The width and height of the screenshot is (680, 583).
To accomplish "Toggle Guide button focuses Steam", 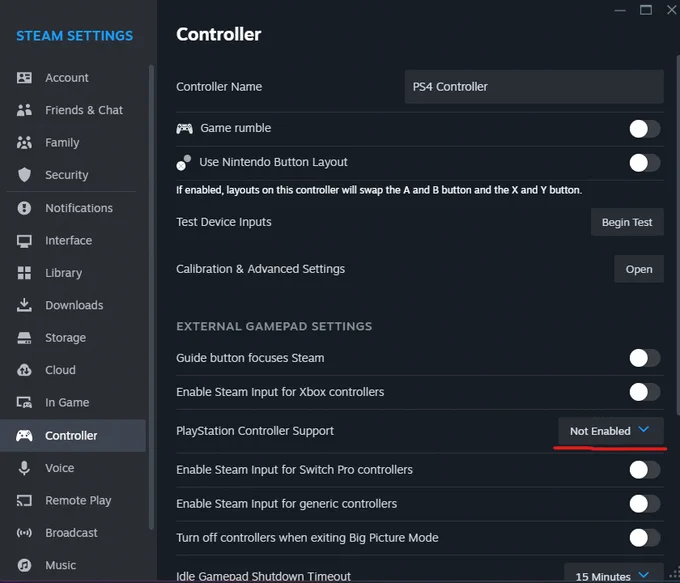I will [x=645, y=358].
